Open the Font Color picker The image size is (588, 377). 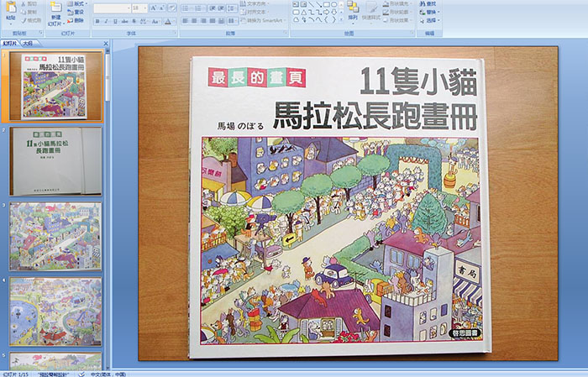click(x=169, y=21)
